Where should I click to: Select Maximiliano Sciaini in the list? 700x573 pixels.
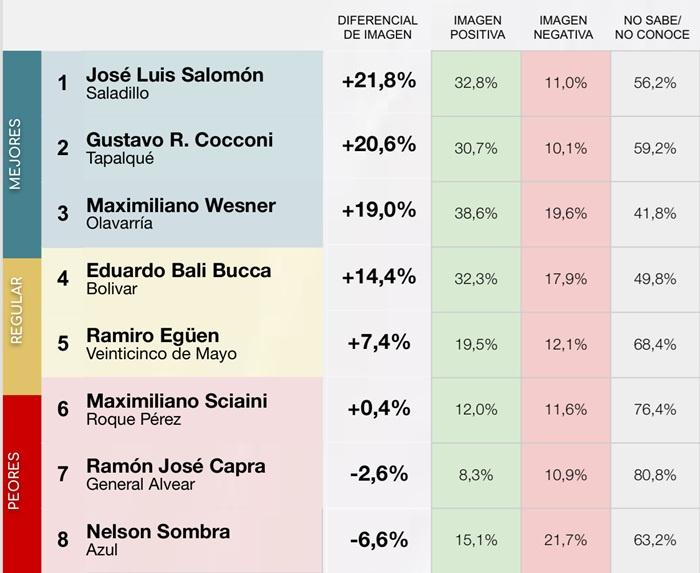tap(176, 401)
